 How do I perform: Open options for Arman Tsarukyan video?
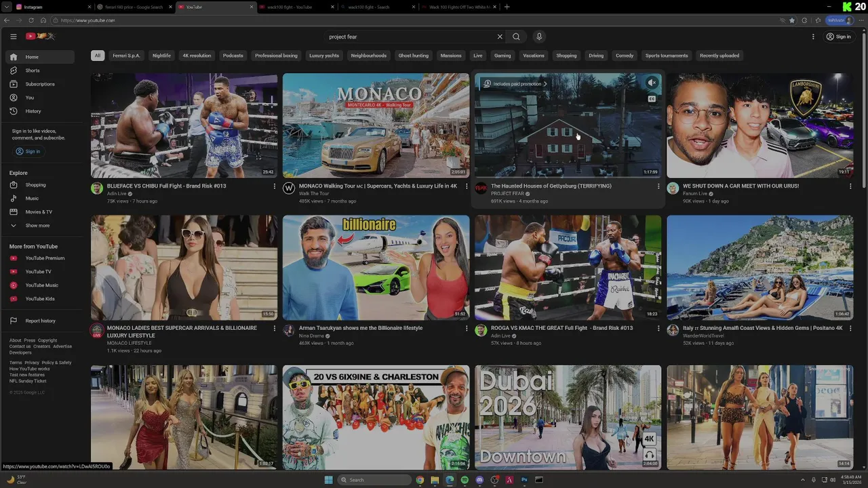467,328
